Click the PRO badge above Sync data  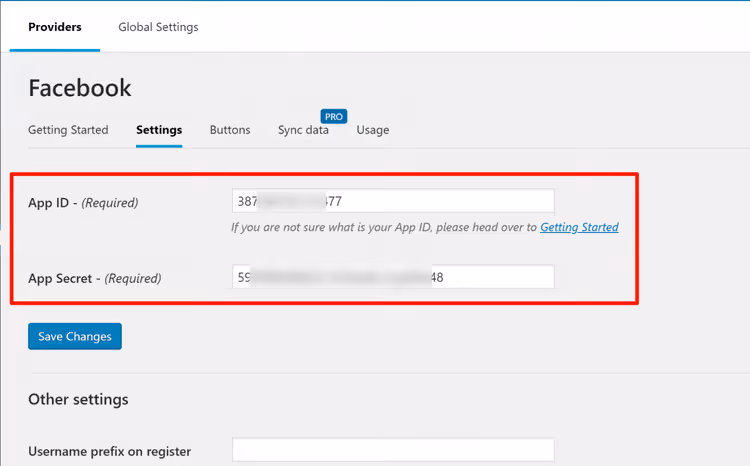tap(333, 116)
